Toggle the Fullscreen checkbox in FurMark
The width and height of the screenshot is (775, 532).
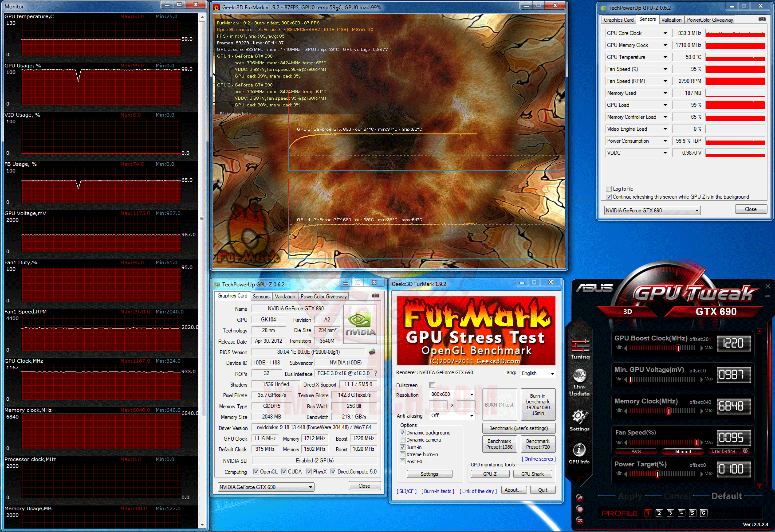click(x=433, y=385)
